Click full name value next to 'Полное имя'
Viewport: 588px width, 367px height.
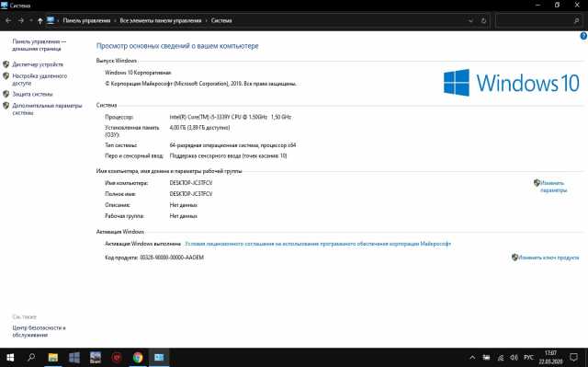tap(191, 194)
